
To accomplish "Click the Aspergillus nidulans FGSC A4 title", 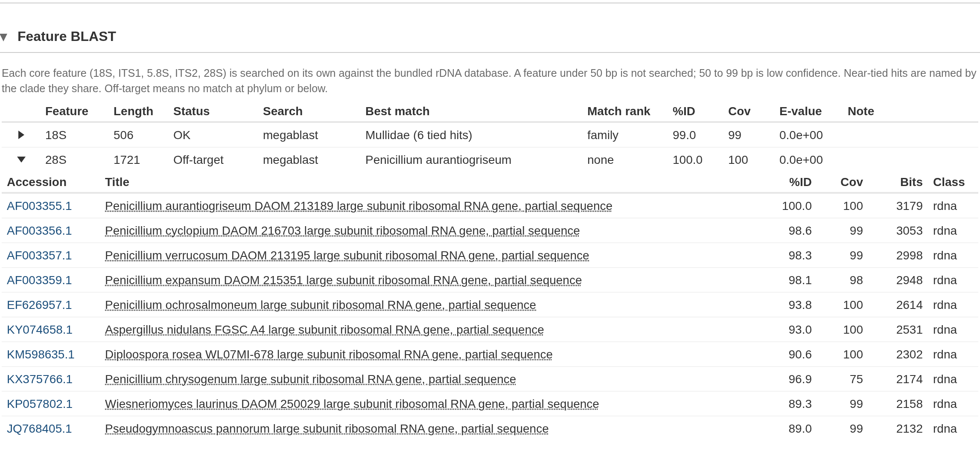I will [324, 330].
